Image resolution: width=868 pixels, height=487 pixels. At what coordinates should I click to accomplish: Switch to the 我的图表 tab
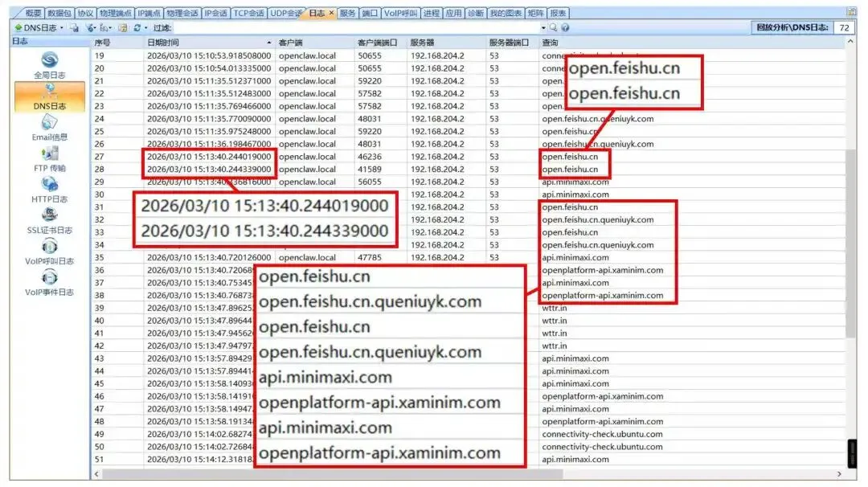506,13
